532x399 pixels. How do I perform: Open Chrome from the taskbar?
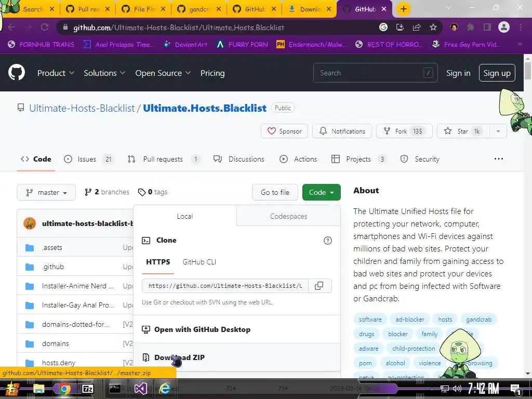point(64,389)
